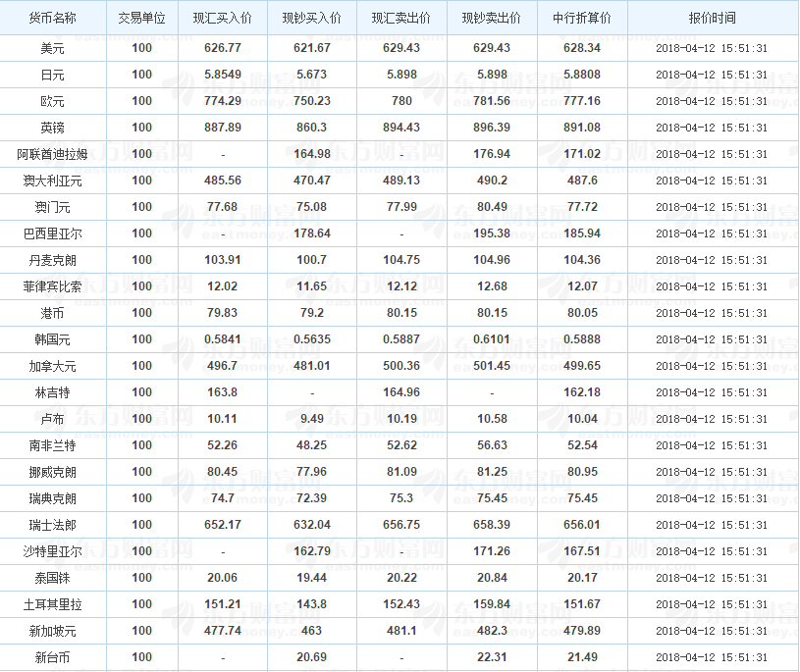The height and width of the screenshot is (672, 800).
Task: Click the 英镑 中行折算价 value 891.08
Action: [582, 128]
